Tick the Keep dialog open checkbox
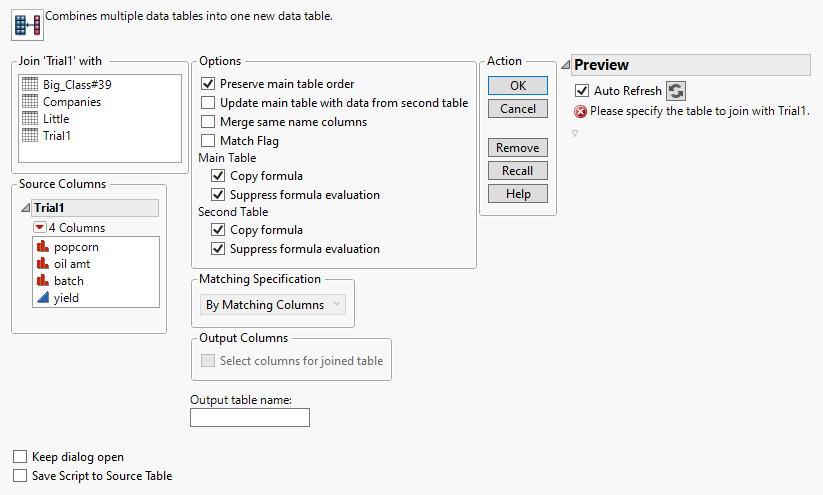Image resolution: width=823 pixels, height=495 pixels. (x=20, y=457)
